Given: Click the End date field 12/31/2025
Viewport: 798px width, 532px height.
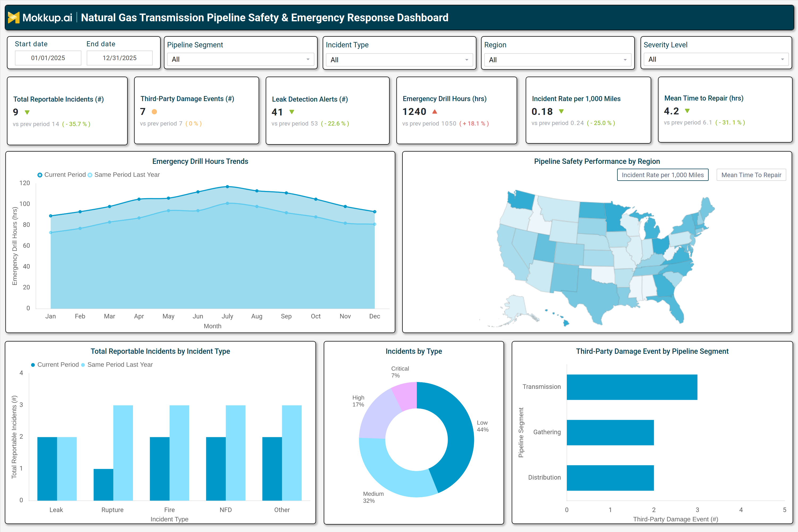Looking at the screenshot, I should [119, 58].
